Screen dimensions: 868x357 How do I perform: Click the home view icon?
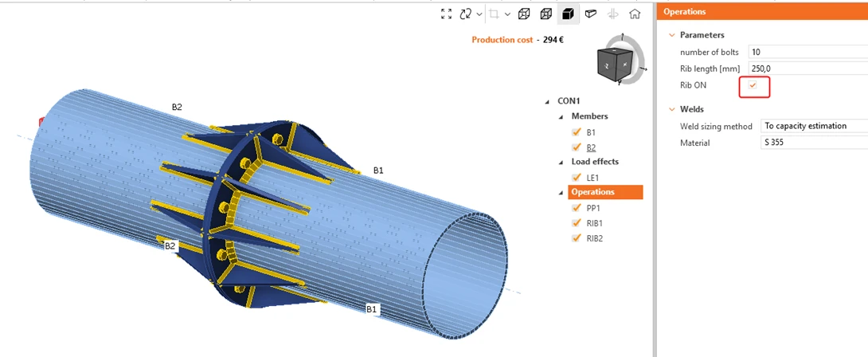635,14
